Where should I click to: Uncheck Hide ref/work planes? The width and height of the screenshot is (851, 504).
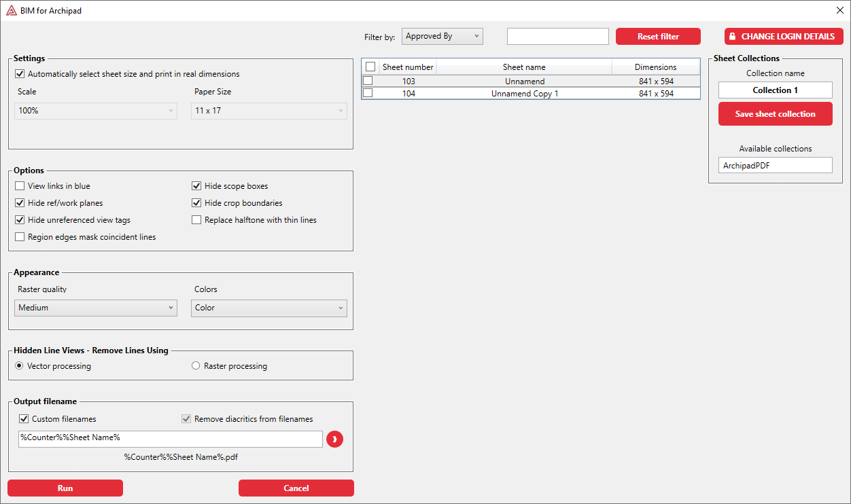(x=20, y=203)
